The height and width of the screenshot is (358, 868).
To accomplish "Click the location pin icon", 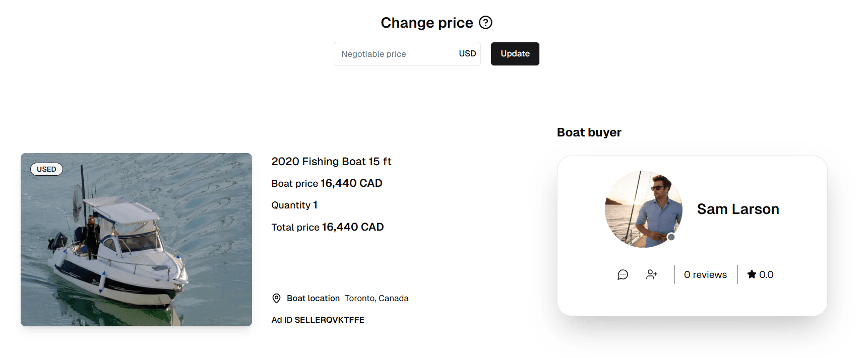I will (x=276, y=298).
